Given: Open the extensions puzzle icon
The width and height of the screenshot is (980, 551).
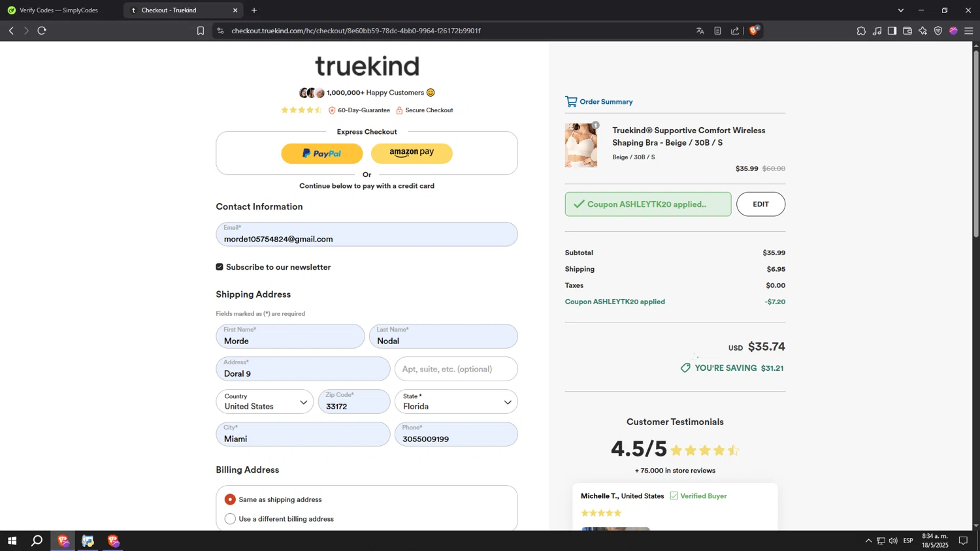Looking at the screenshot, I should pyautogui.click(x=861, y=31).
